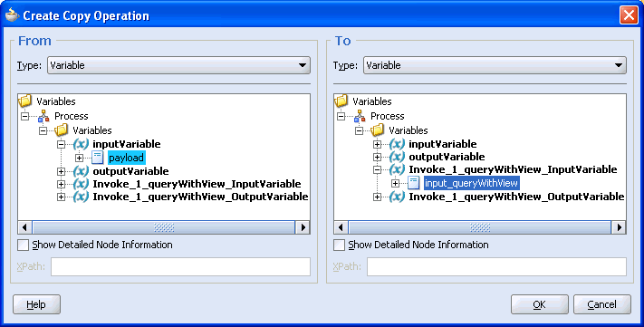Click the Variables root folder icon in From tree
This screenshot has height=327, width=644.
coord(25,101)
